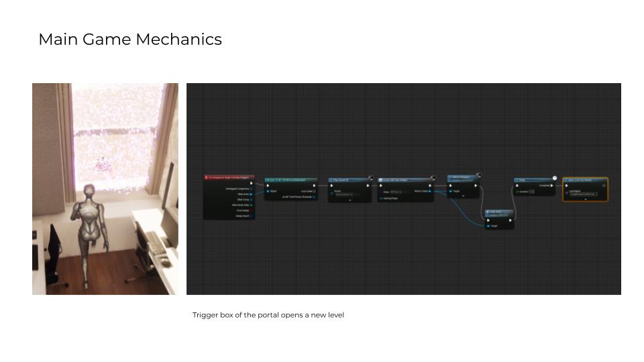Click the Level Name field on Open Level node
The height and width of the screenshot is (362, 644).
click(x=584, y=194)
